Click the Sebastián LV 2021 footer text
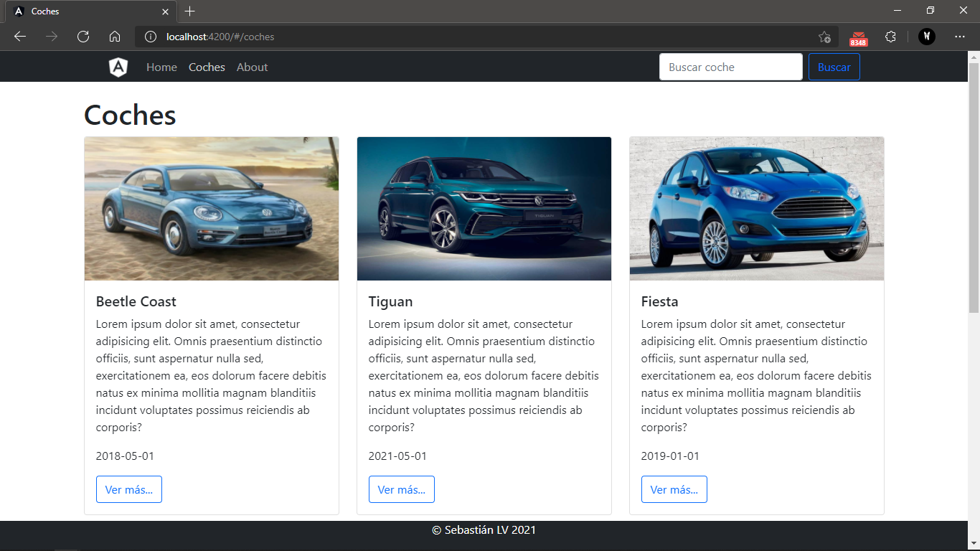 [x=484, y=530]
